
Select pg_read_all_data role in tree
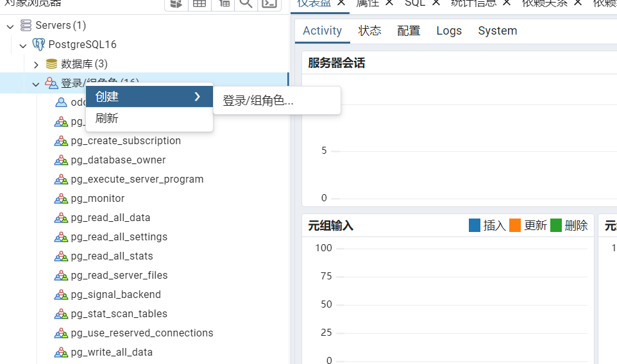point(110,218)
